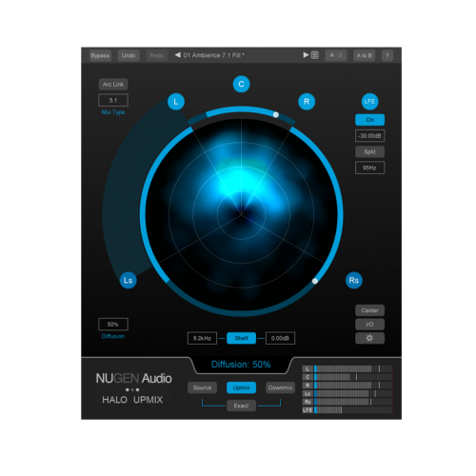
Task: Open the preset list icon
Action: coord(314,55)
